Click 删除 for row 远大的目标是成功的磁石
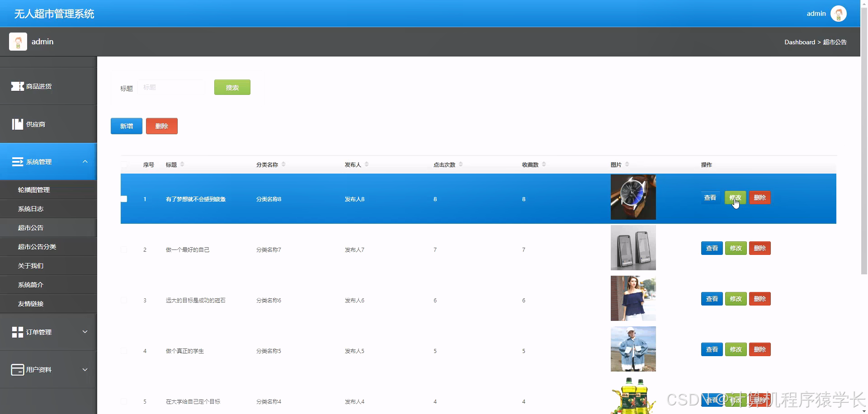The height and width of the screenshot is (414, 868). (760, 299)
